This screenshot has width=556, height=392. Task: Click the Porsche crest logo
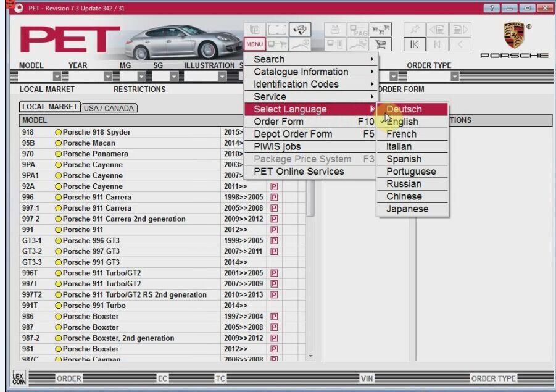pos(514,35)
